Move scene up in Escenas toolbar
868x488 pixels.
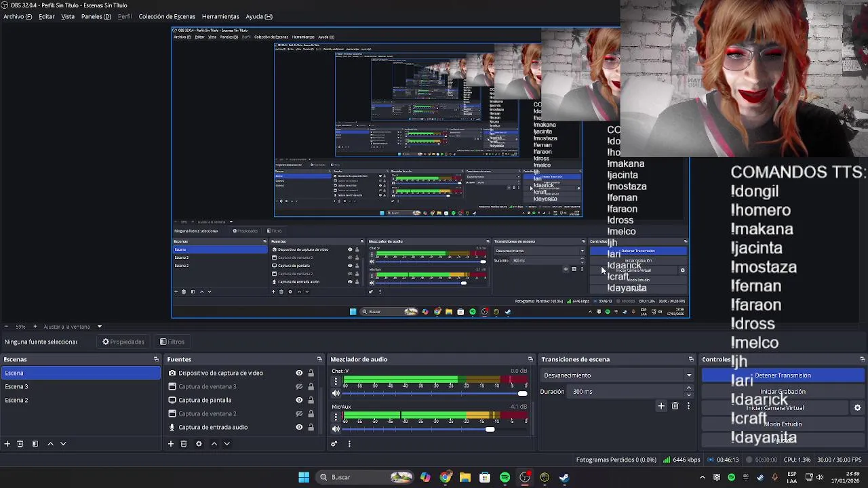click(x=50, y=444)
